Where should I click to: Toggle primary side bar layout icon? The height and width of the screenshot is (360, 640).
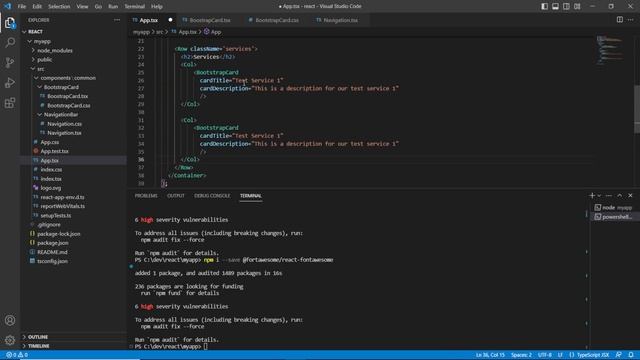pos(544,7)
